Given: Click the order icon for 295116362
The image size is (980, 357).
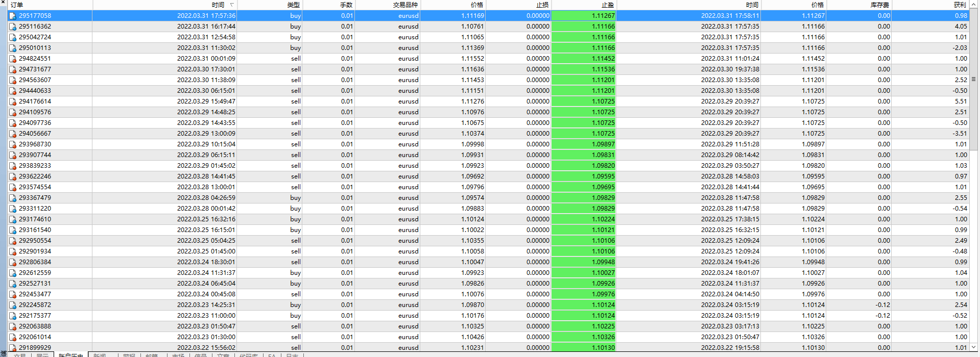Looking at the screenshot, I should pos(13,27).
